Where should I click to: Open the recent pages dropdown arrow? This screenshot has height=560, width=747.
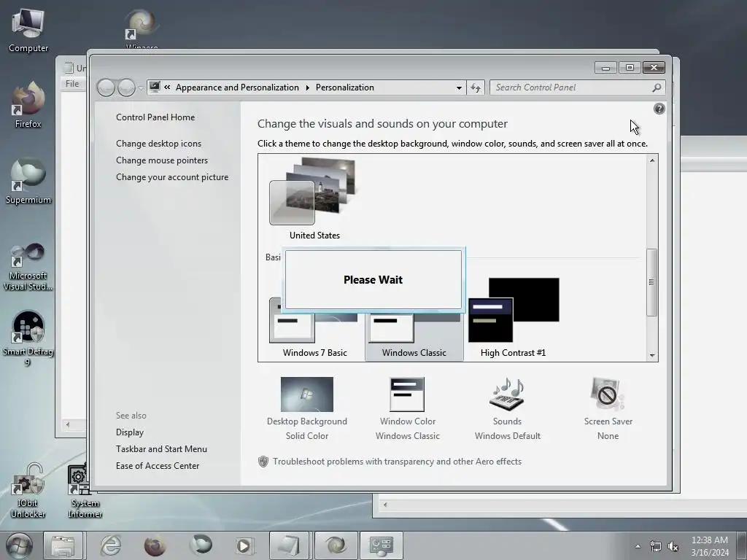click(141, 88)
